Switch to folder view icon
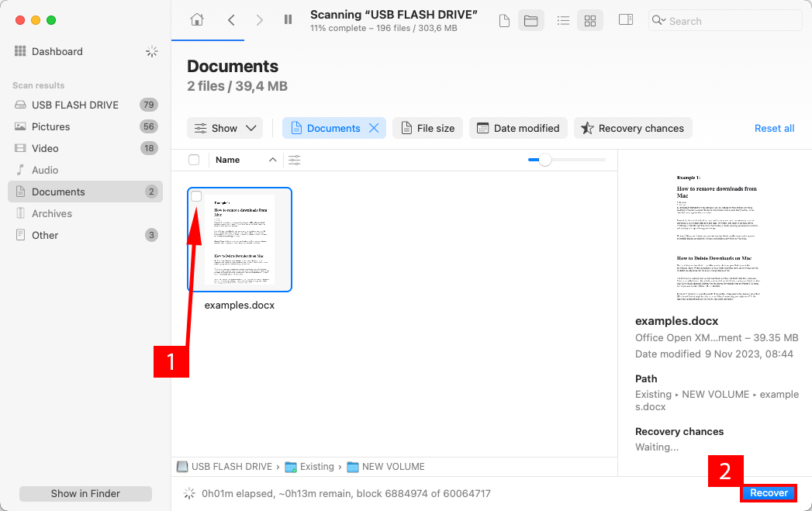This screenshot has width=812, height=511. coord(531,21)
